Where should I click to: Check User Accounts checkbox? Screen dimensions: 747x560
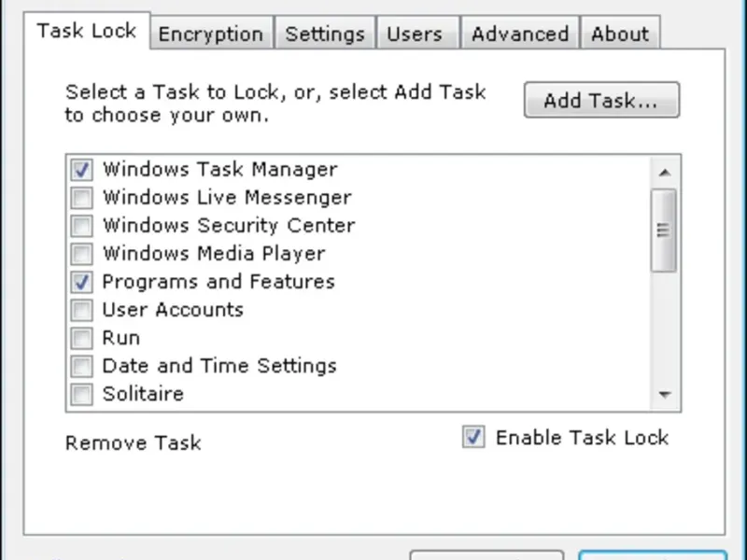pos(81,310)
